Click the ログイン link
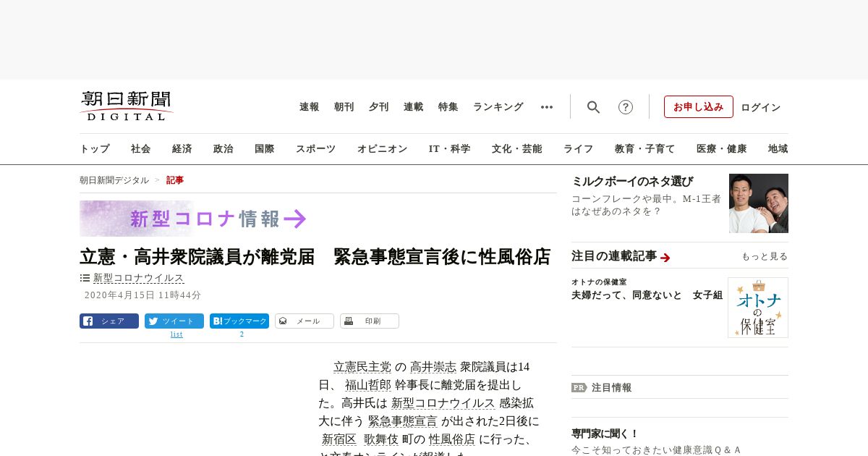The height and width of the screenshot is (456, 868). coord(761,107)
